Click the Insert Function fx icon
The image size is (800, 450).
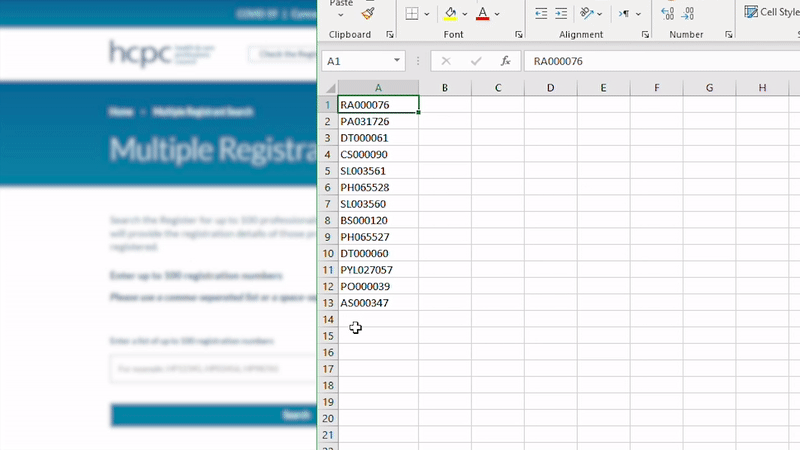505,61
